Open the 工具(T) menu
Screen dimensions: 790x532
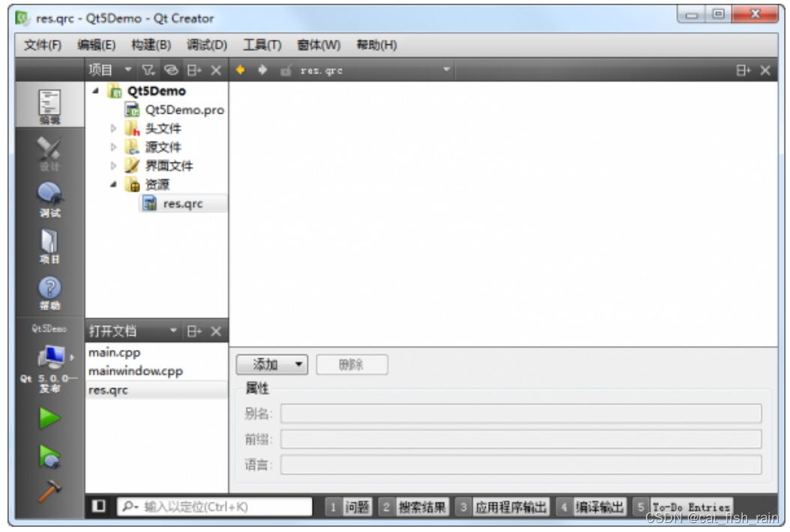tap(262, 46)
